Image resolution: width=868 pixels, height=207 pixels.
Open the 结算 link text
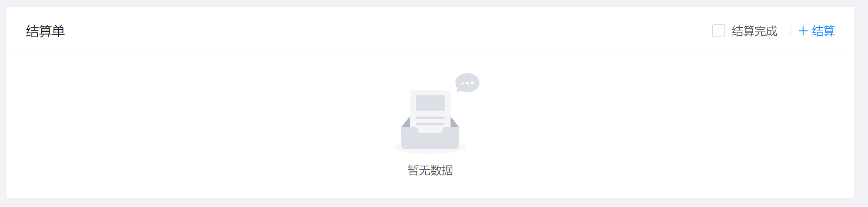click(823, 31)
